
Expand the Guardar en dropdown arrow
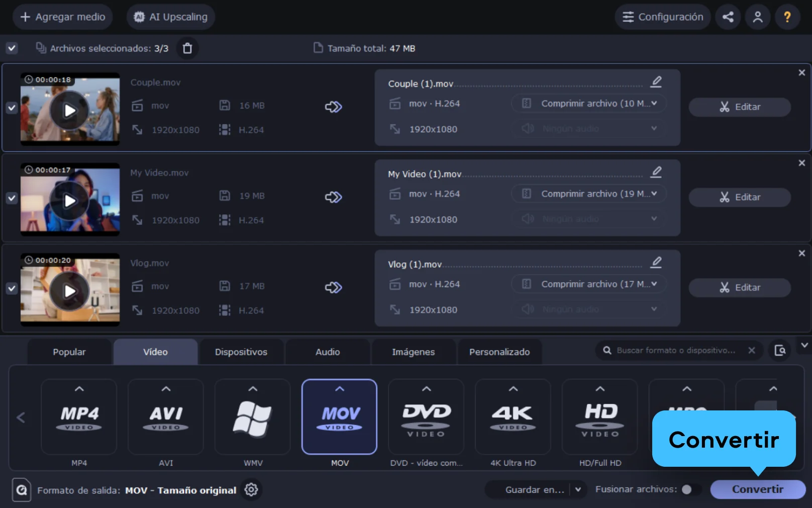coord(578,489)
